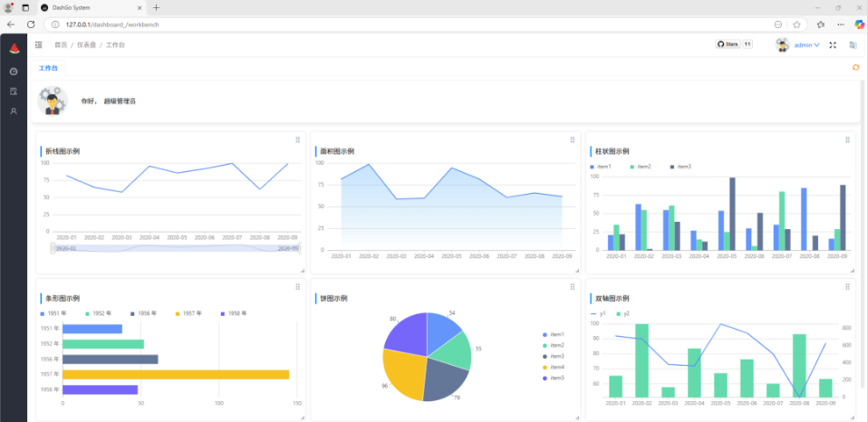868x422 pixels.
Task: Add page to favorites star icon
Action: pyautogui.click(x=796, y=24)
